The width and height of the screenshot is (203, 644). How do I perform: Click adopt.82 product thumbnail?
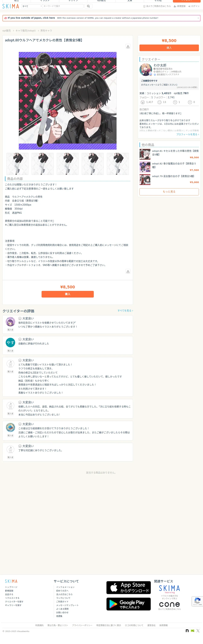(145, 167)
